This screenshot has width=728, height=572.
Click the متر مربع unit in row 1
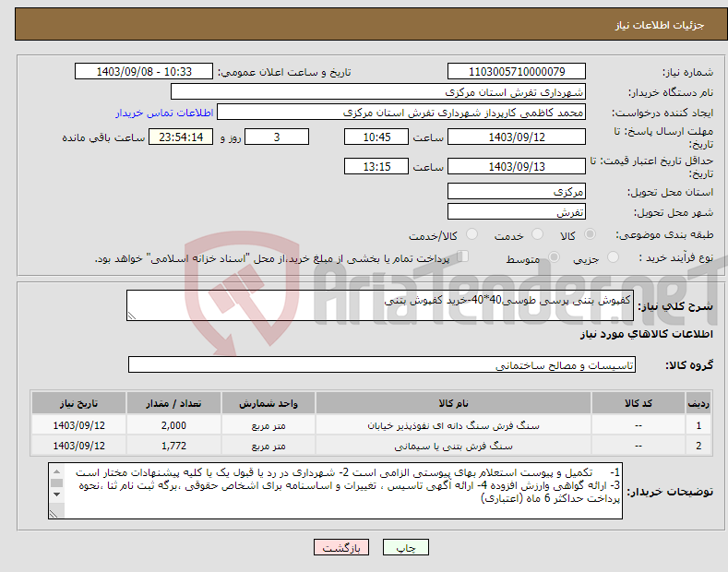click(x=269, y=425)
